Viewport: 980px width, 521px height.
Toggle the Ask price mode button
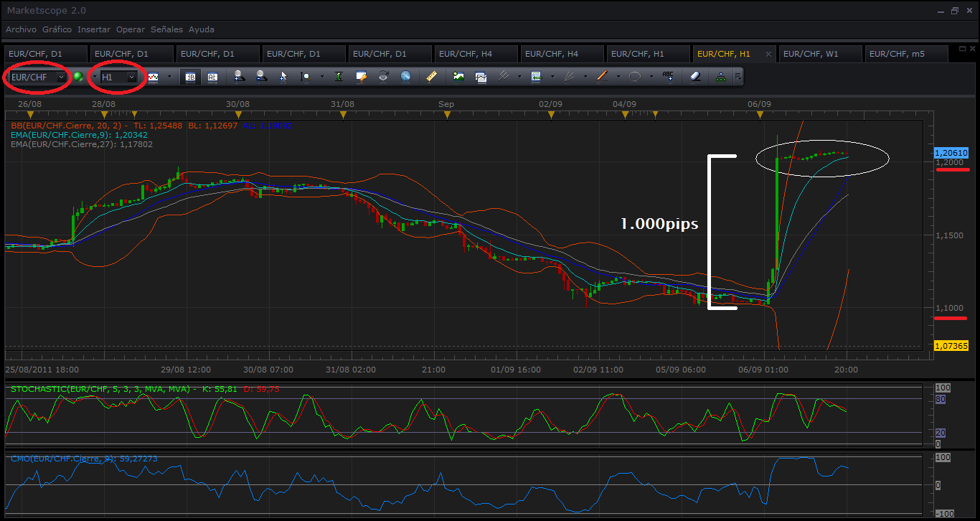[212, 77]
